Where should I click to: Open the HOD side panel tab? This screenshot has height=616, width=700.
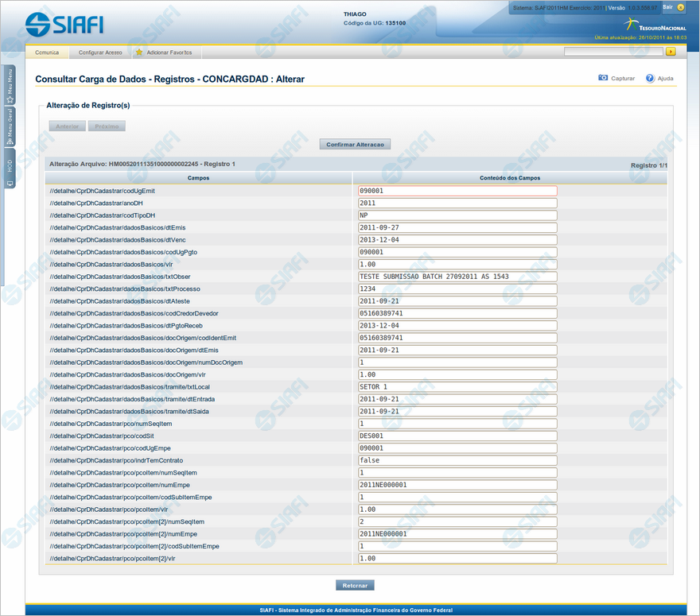tap(10, 169)
